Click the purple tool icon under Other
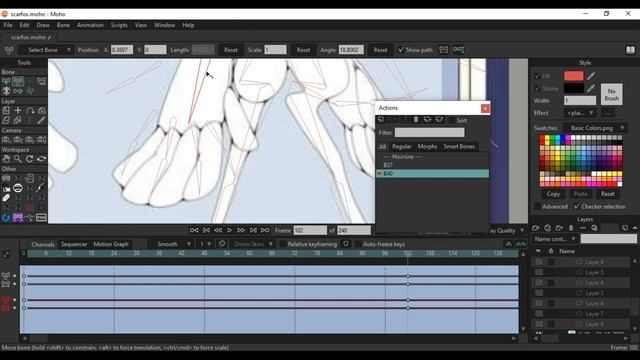 tap(18, 218)
